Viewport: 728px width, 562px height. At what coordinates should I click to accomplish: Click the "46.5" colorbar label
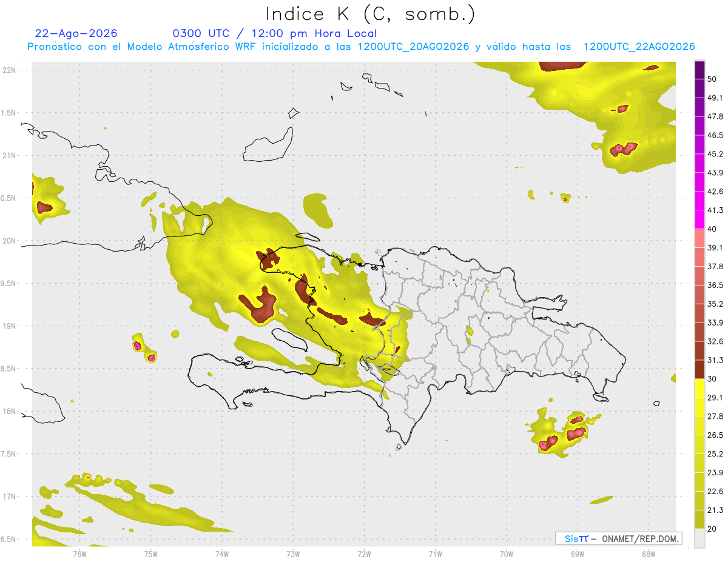(715, 135)
